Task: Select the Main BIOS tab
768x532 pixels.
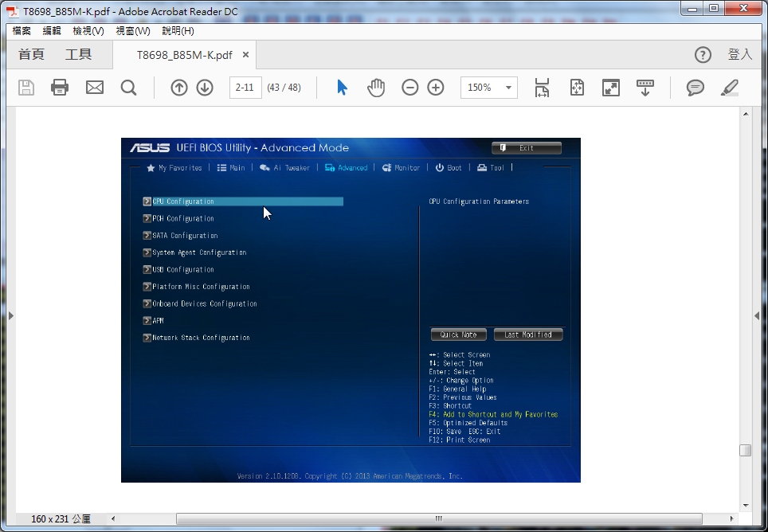Action: [x=231, y=168]
